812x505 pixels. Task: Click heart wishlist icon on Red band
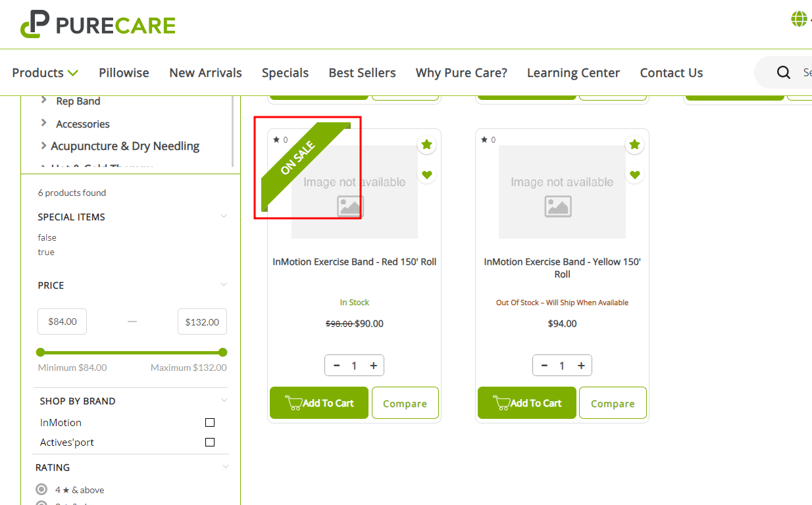click(x=426, y=175)
